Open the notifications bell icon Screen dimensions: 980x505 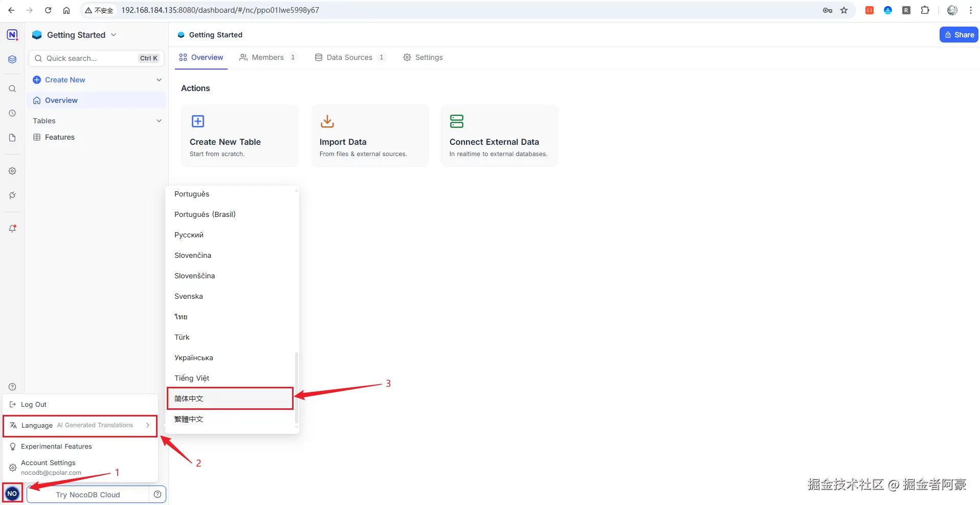coord(12,229)
